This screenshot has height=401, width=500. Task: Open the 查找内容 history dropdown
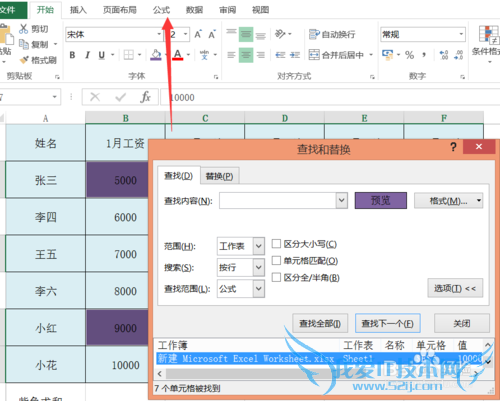coord(342,200)
